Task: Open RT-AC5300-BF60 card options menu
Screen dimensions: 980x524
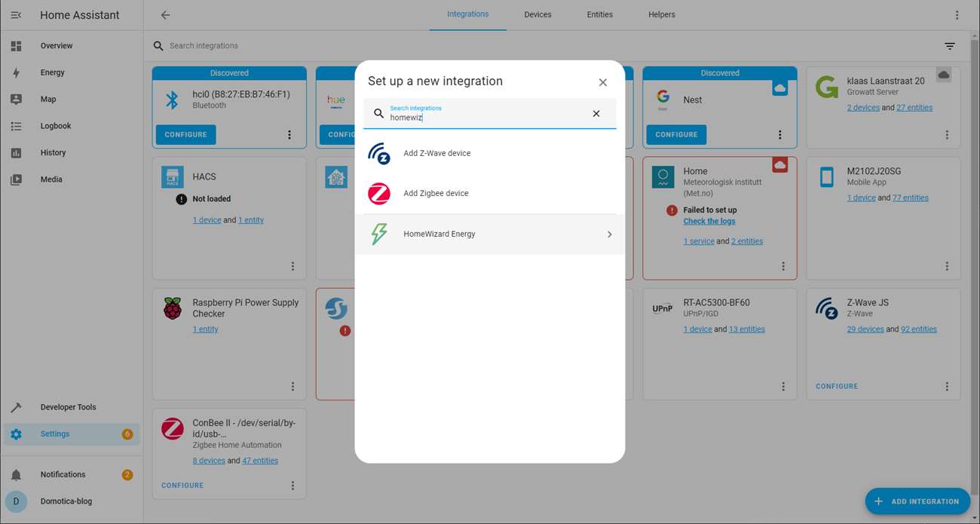Action: (783, 387)
